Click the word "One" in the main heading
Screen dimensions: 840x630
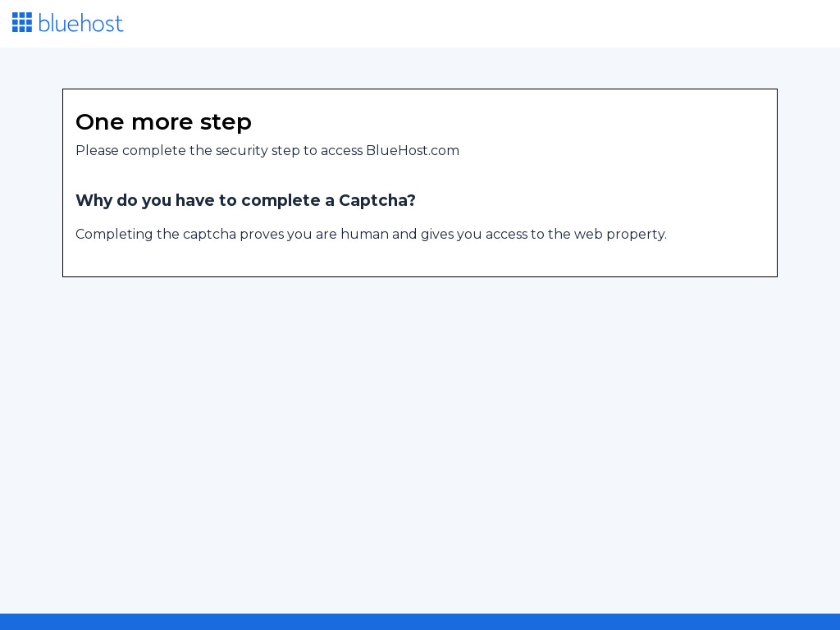[99, 122]
